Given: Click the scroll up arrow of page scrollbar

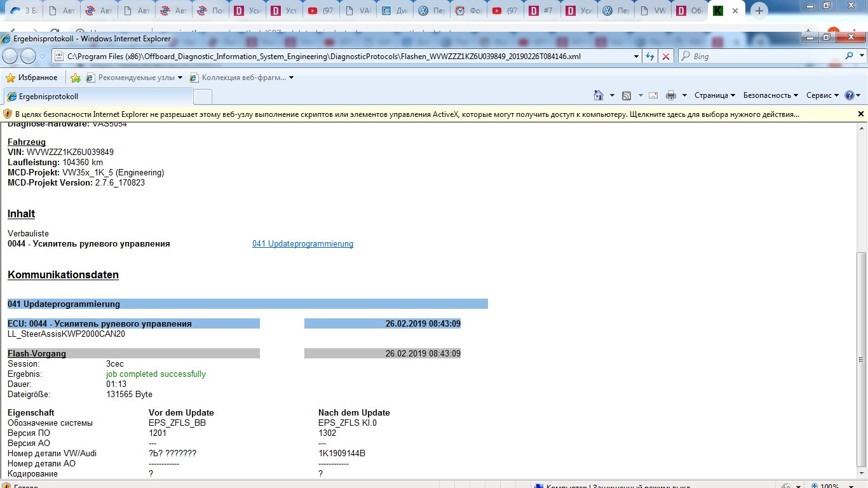Looking at the screenshot, I should pos(861,129).
